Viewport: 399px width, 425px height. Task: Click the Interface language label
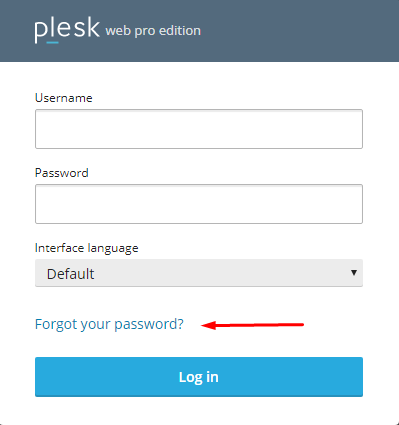click(x=87, y=248)
